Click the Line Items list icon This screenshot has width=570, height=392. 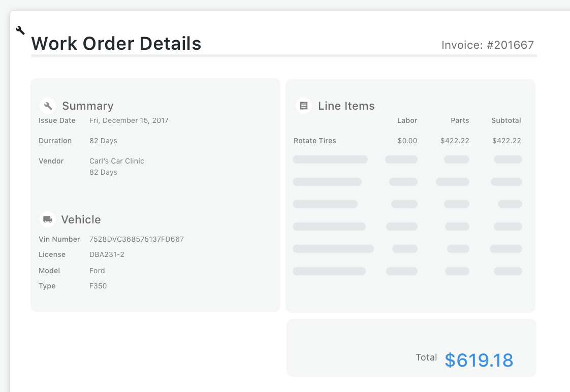click(304, 106)
